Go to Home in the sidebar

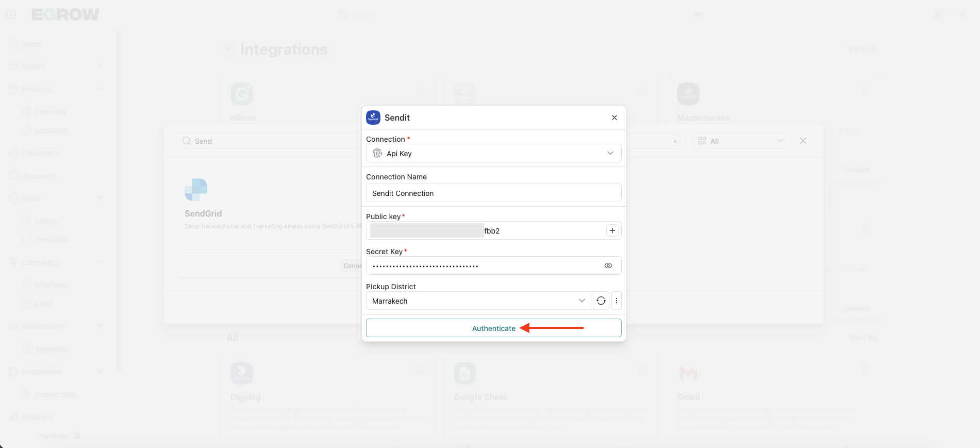[31, 44]
